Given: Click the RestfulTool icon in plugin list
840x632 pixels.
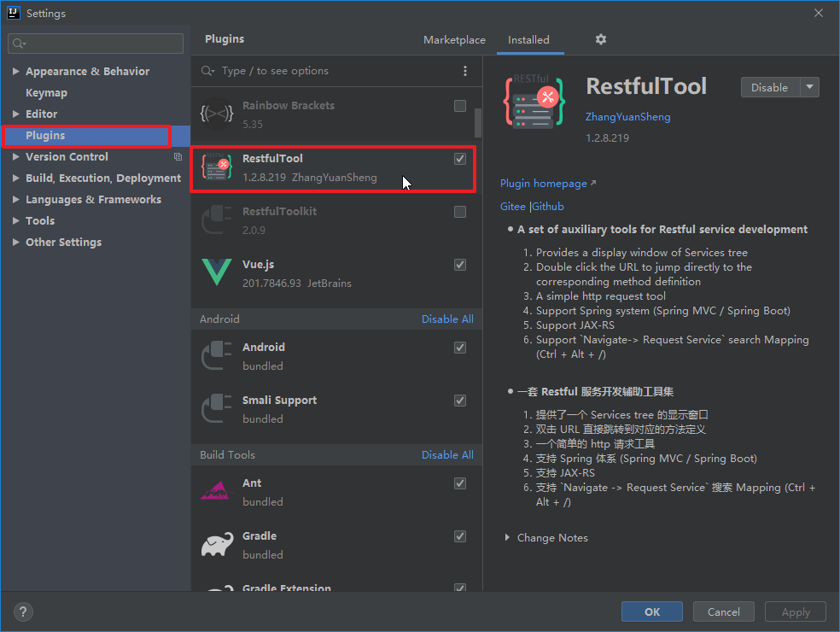Looking at the screenshot, I should [x=217, y=167].
